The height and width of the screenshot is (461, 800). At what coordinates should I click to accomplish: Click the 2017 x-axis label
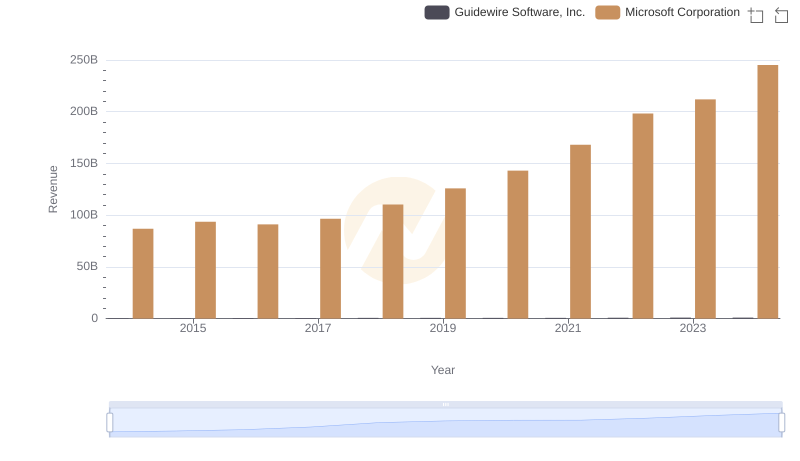[318, 328]
